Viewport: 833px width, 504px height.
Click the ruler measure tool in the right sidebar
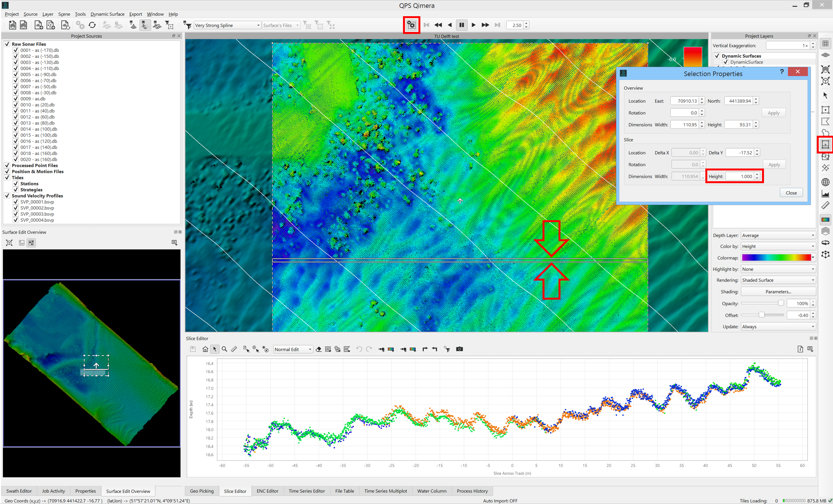(x=825, y=206)
